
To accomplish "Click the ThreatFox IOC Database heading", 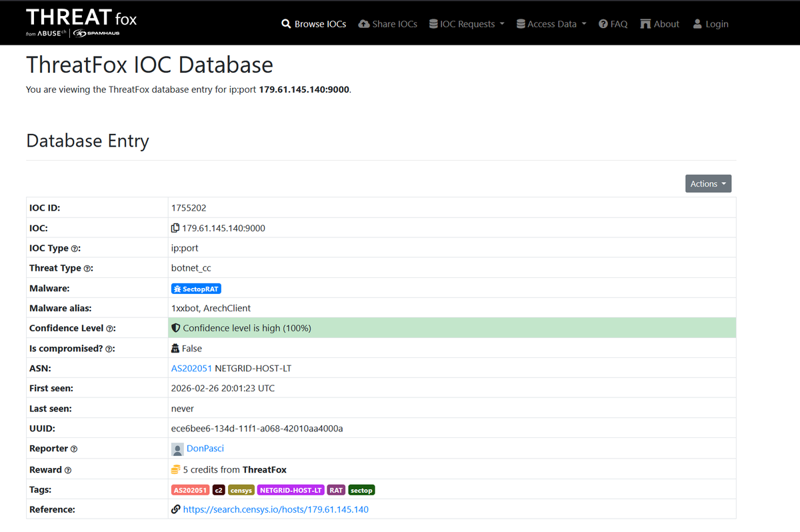I will coord(149,65).
